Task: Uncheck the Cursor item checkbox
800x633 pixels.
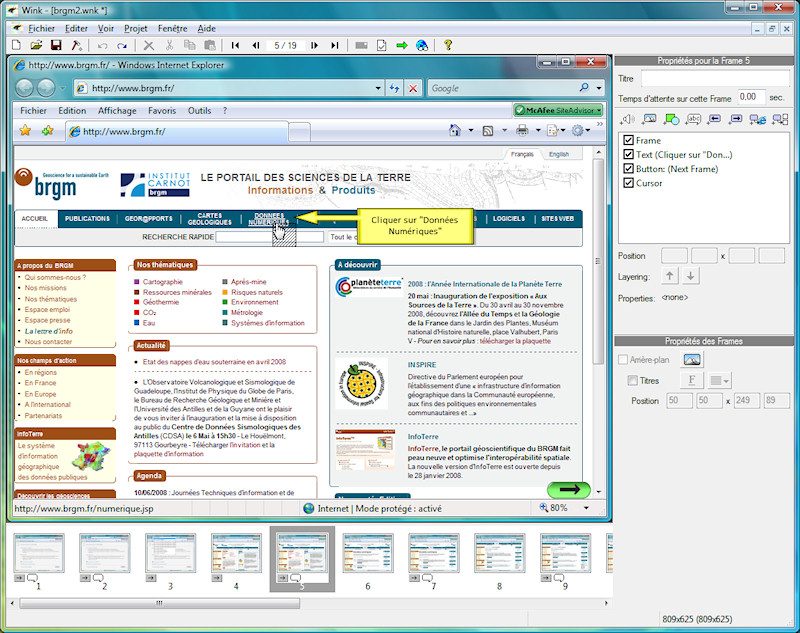Action: [629, 183]
